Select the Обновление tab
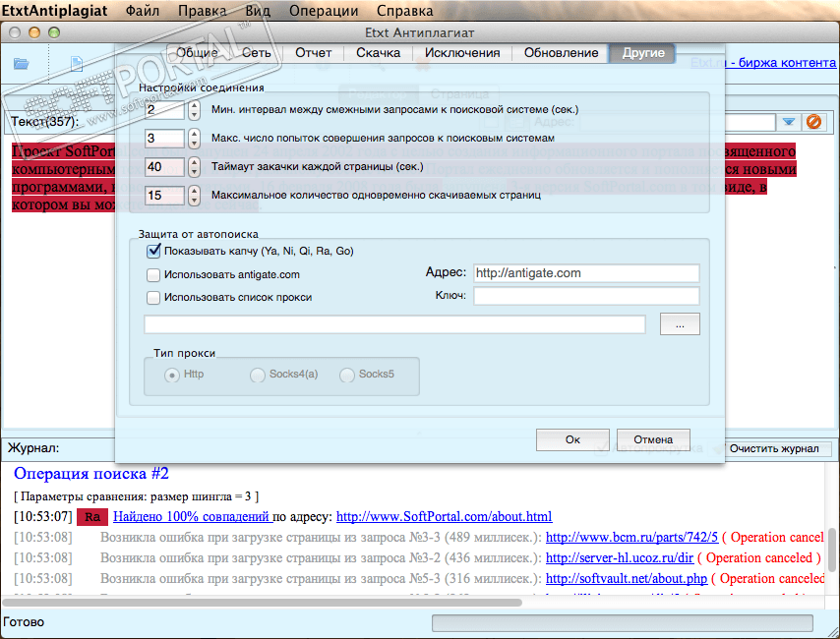 pos(561,53)
